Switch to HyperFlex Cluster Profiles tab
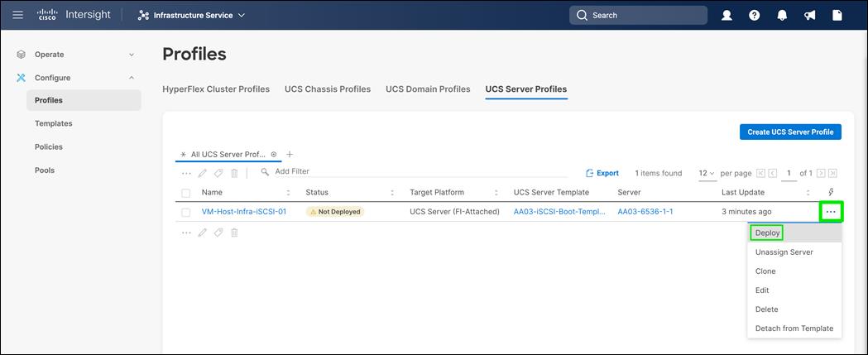868x355 pixels. tap(216, 89)
